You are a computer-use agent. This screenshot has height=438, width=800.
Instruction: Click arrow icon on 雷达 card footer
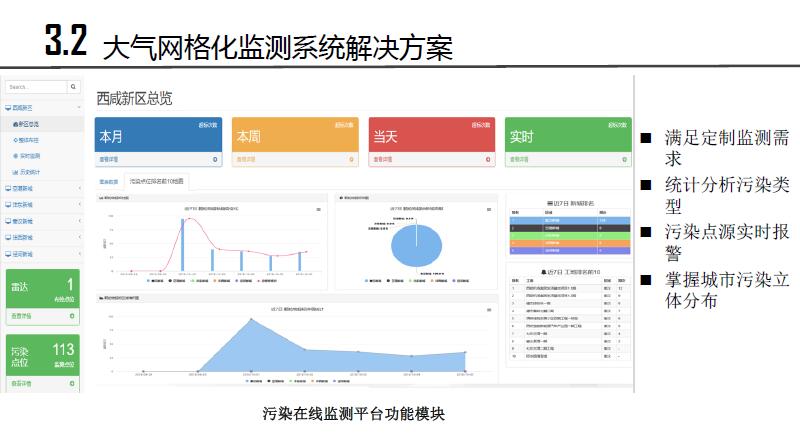pyautogui.click(x=73, y=316)
